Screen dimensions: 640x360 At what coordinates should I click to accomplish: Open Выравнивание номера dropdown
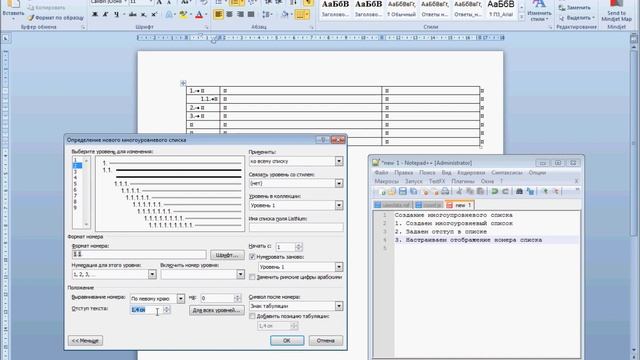pos(180,298)
